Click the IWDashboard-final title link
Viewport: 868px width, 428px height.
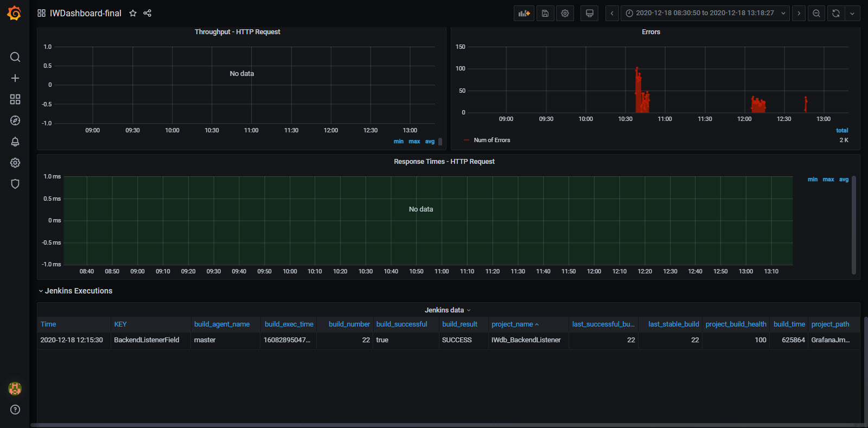(85, 13)
